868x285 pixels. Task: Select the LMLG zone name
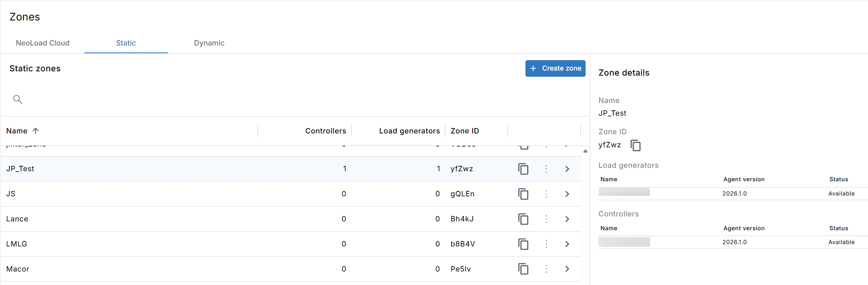pyautogui.click(x=17, y=244)
